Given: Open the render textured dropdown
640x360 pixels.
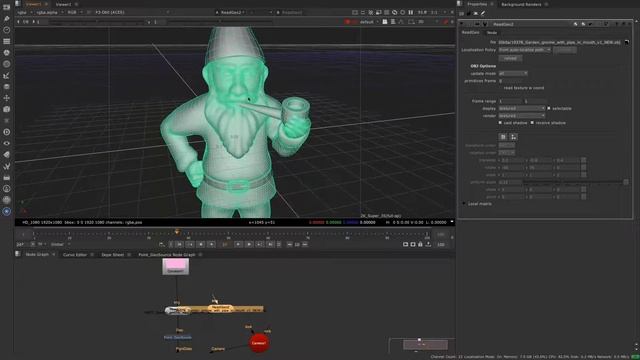Looking at the screenshot, I should pyautogui.click(x=522, y=116).
